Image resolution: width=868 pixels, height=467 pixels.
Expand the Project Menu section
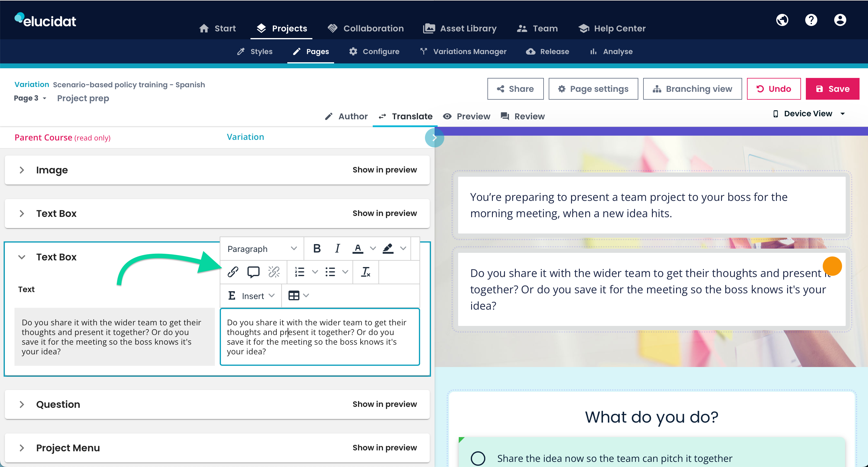[x=21, y=448]
